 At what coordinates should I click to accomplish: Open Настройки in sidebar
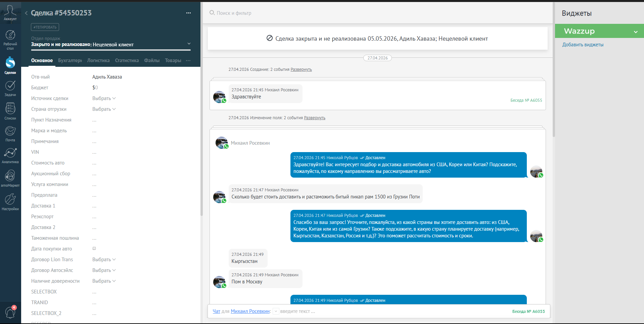(x=10, y=202)
